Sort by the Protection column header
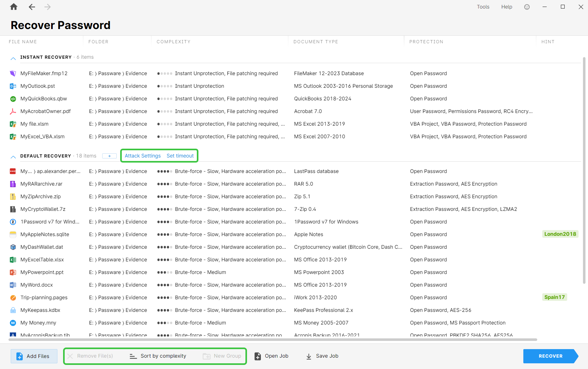 [426, 42]
